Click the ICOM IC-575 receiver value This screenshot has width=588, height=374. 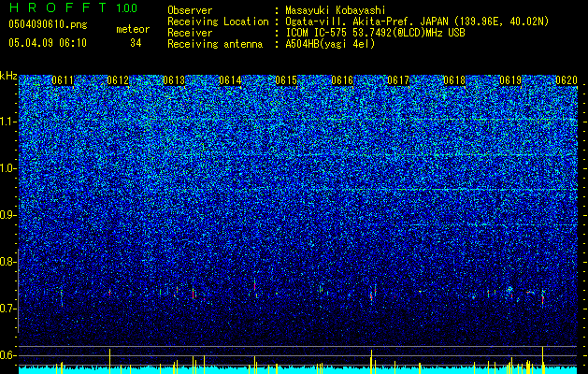pos(375,33)
